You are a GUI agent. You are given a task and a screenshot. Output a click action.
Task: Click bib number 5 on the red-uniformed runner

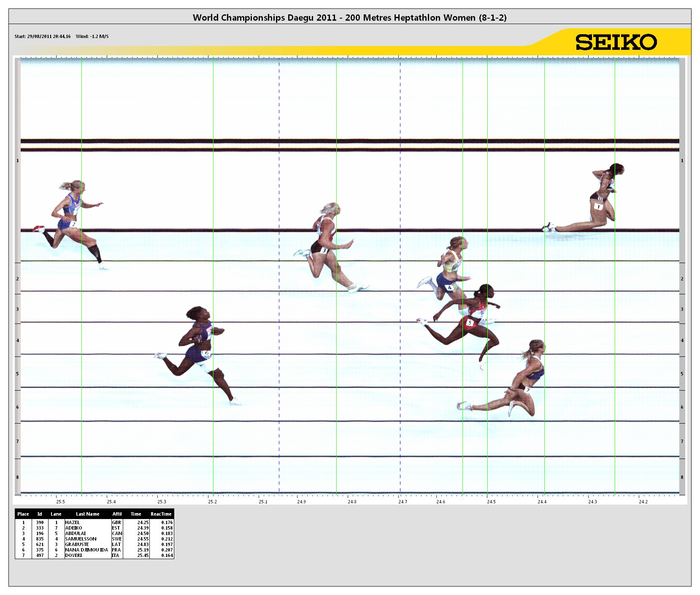(x=470, y=323)
